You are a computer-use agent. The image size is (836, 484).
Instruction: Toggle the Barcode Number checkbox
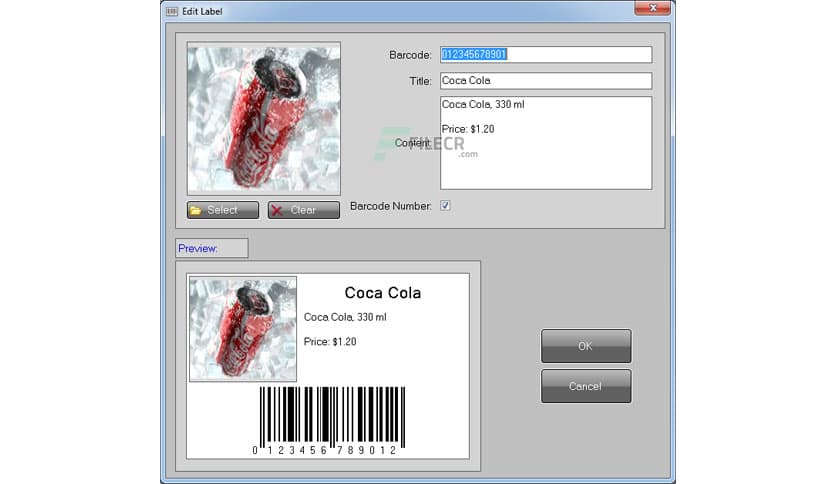[446, 206]
